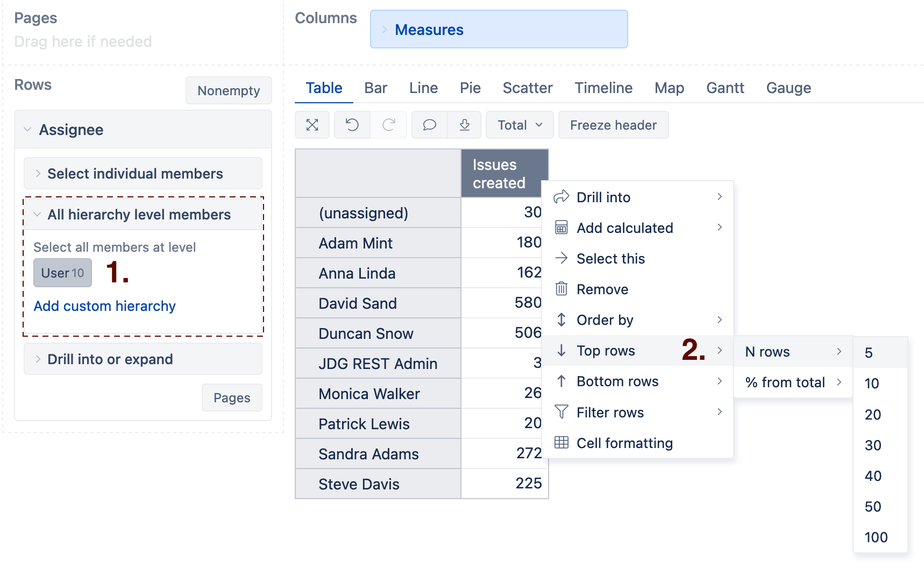Click the Remove trash icon in menu
Image resolution: width=924 pixels, height=568 pixels.
(x=561, y=289)
